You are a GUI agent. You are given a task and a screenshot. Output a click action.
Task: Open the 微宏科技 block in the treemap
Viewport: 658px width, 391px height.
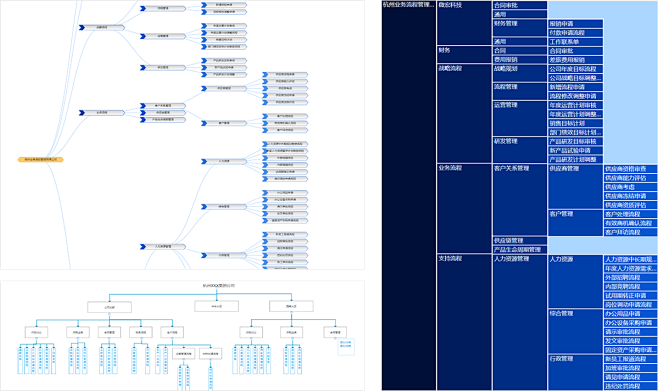coord(464,23)
